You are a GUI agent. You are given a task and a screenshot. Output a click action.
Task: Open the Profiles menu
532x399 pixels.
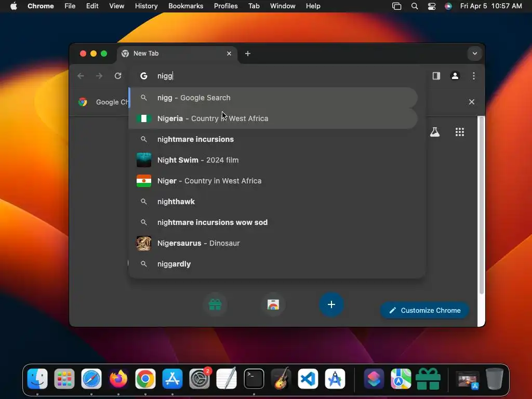pos(225,6)
